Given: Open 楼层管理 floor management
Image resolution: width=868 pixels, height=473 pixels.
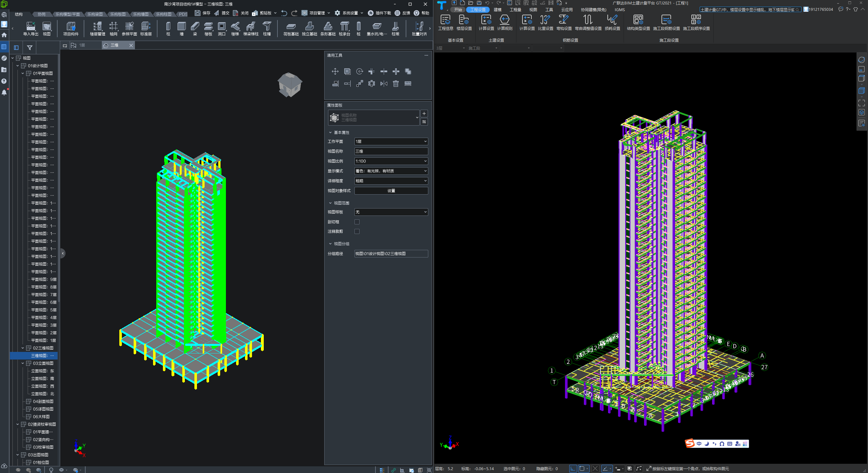Looking at the screenshot, I should coord(97,29).
